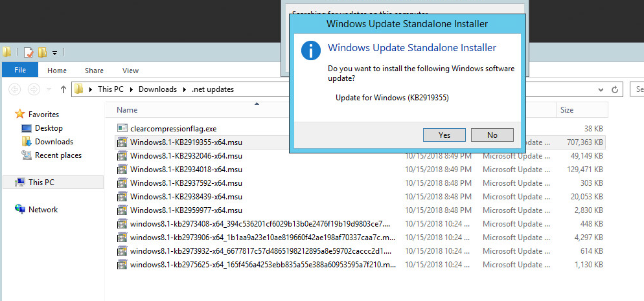
Task: Select This PC in the navigation pane
Action: (41, 182)
